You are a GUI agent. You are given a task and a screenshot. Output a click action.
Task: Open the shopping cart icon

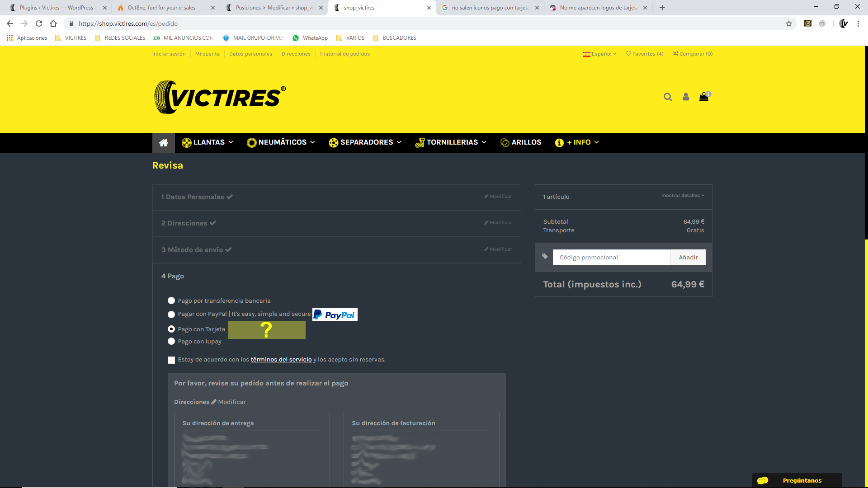(704, 97)
